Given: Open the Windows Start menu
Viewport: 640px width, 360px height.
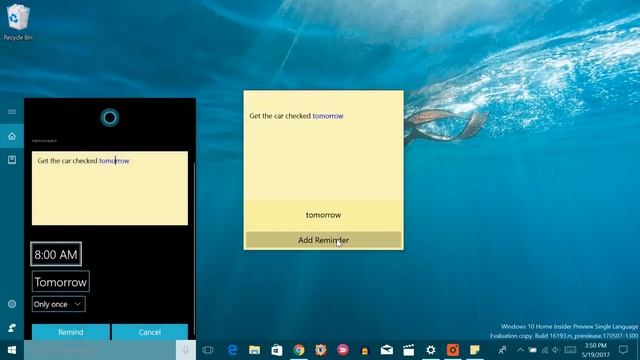Looking at the screenshot, I should click(12, 350).
